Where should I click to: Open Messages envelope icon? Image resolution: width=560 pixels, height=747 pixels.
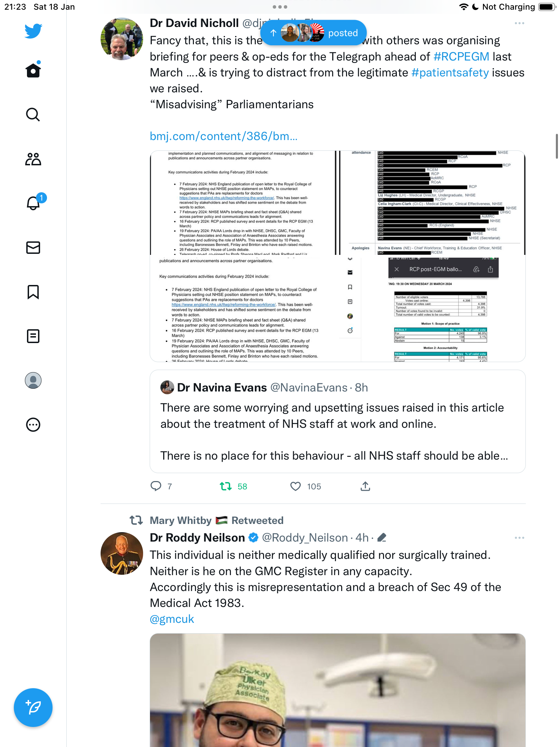[x=33, y=248]
